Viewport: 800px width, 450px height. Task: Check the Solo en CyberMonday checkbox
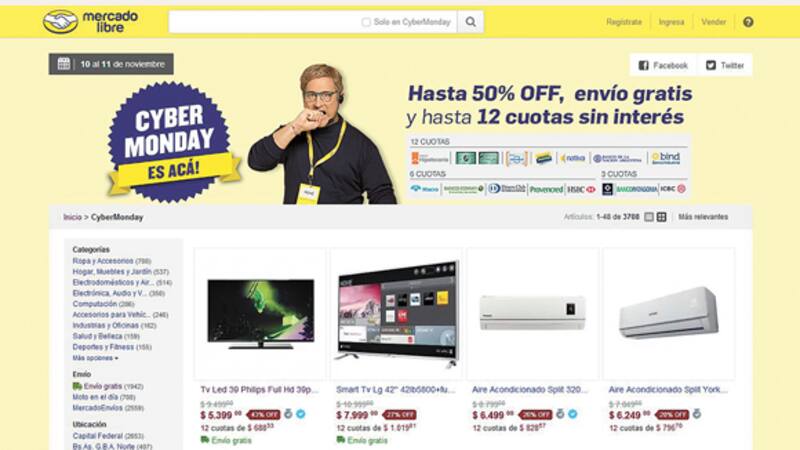(x=366, y=22)
